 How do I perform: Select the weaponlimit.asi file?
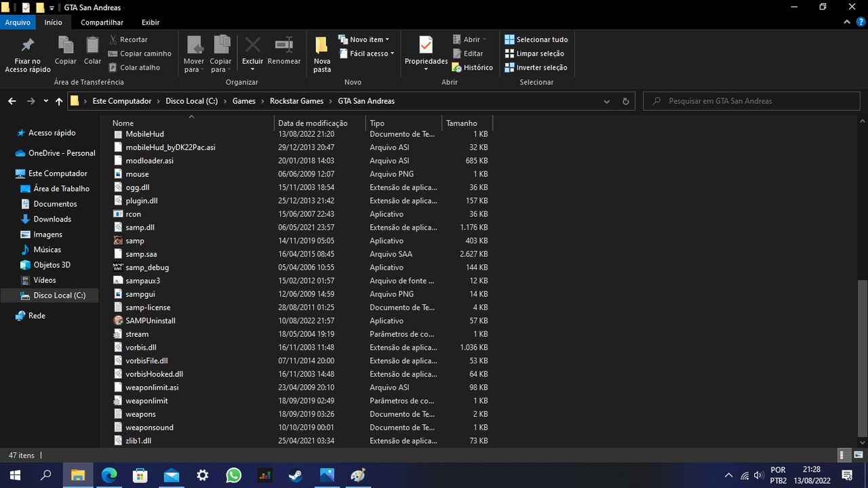point(152,388)
